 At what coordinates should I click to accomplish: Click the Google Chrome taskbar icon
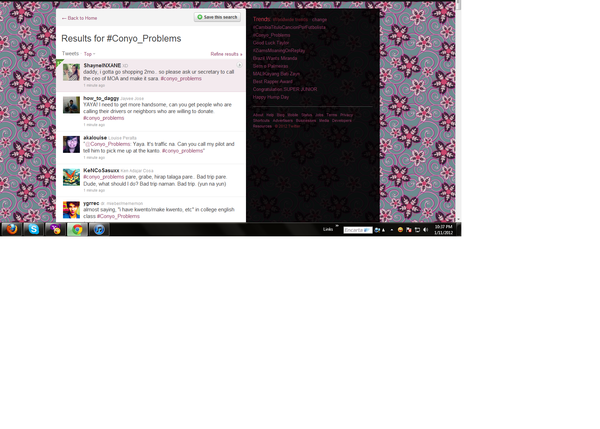point(77,229)
